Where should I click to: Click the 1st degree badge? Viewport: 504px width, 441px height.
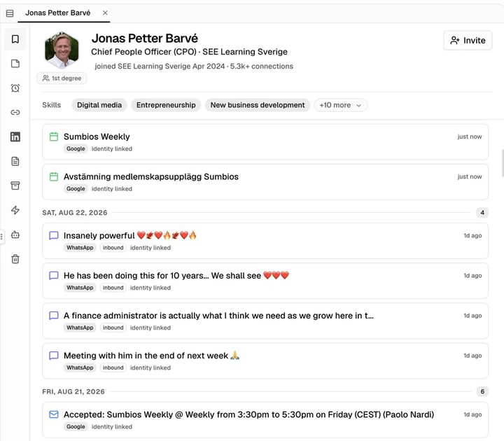point(62,78)
